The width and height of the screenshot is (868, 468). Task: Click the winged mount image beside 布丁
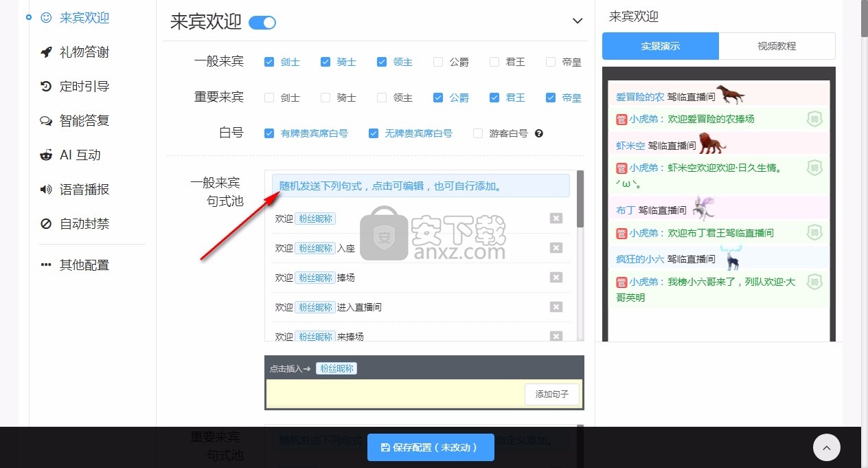pyautogui.click(x=704, y=208)
